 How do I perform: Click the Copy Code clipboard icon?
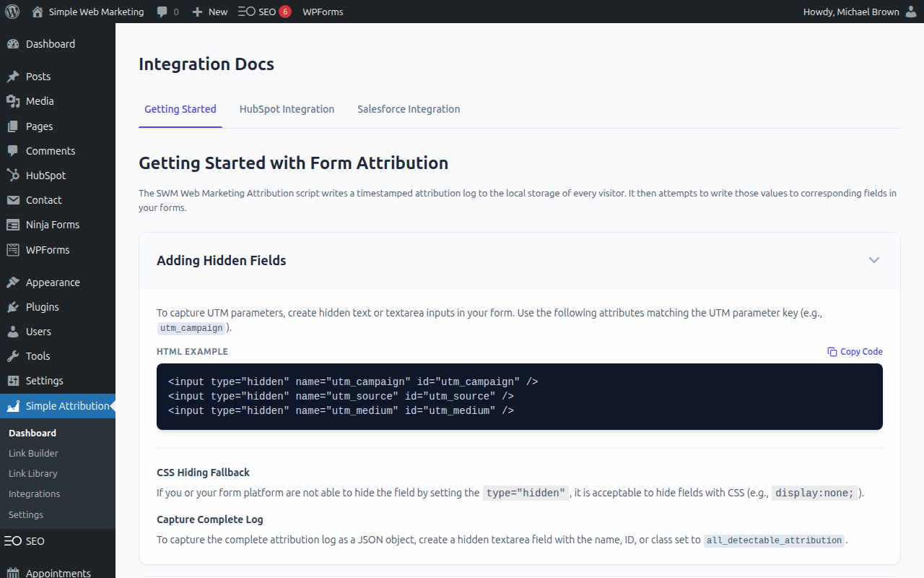click(832, 352)
